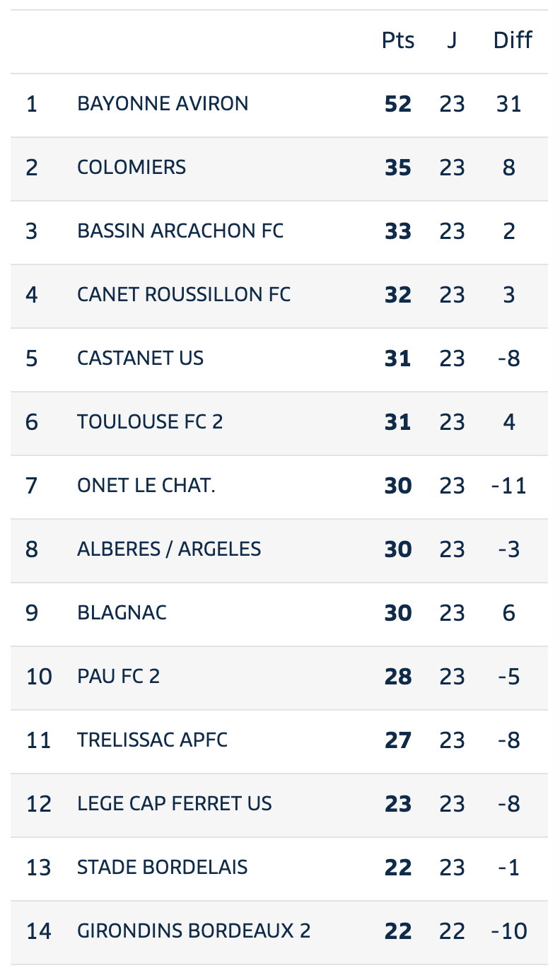Click the J column header
Image resolution: width=560 pixels, height=980 pixels.
coord(452,41)
